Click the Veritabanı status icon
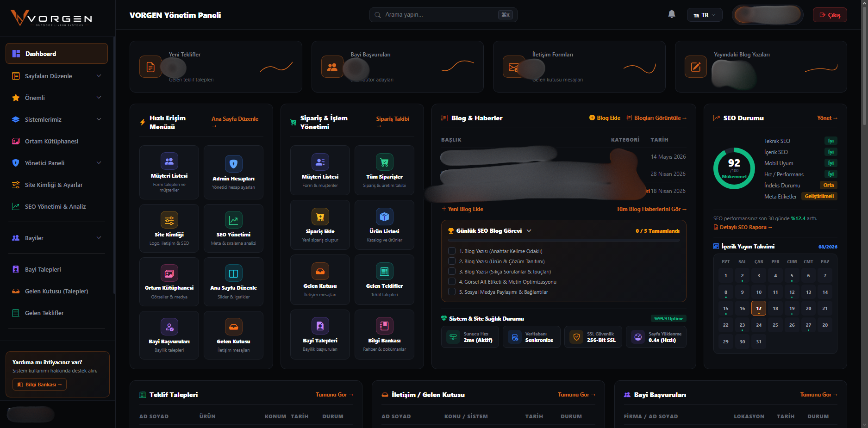Viewport: 868px width, 428px height. pyautogui.click(x=515, y=337)
